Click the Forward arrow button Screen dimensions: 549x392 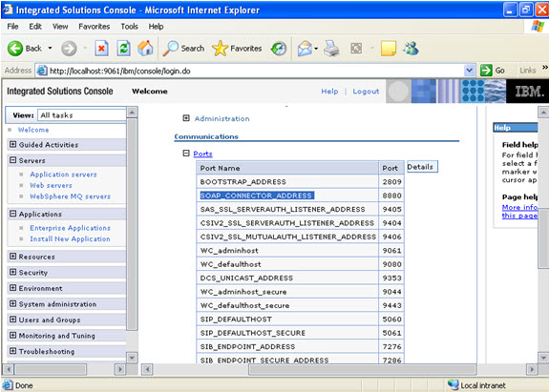tap(69, 49)
